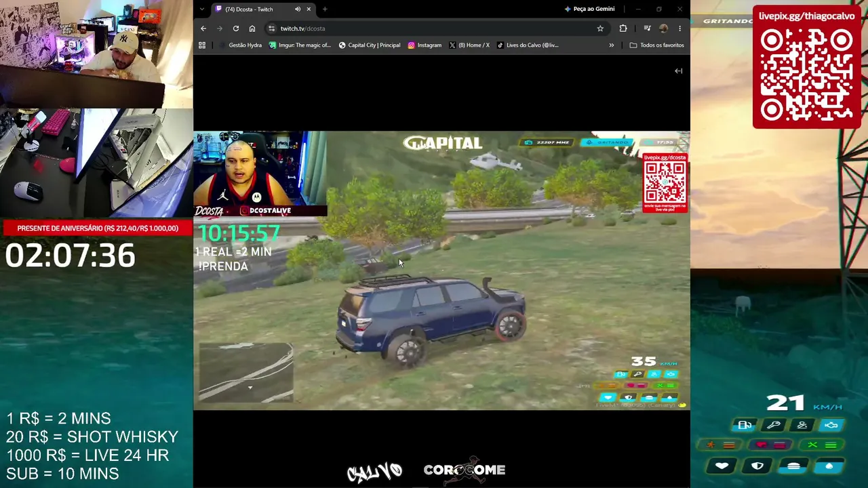Image resolution: width=868 pixels, height=488 pixels.
Task: Click the Peça ao Gemini button
Action: coord(589,9)
